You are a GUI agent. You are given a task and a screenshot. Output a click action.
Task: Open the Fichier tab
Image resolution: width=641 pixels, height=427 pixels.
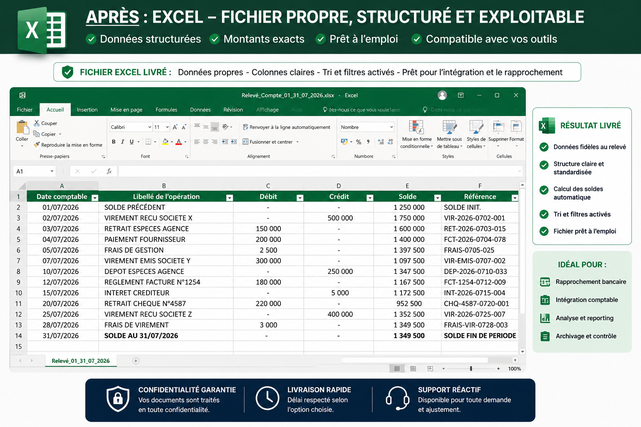coord(25,110)
